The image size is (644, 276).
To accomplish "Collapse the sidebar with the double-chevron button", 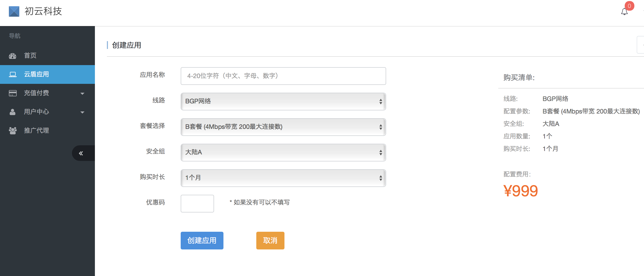I will 83,153.
